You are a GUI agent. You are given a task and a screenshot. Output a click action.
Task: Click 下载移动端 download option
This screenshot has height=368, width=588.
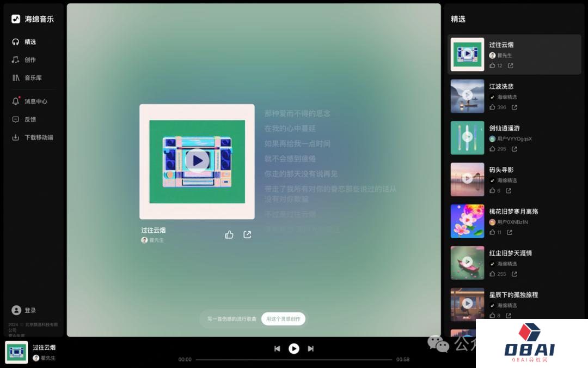pos(38,137)
